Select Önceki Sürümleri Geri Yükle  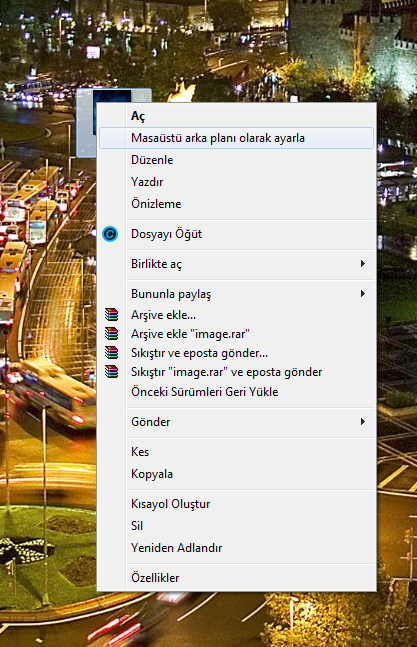236,392
